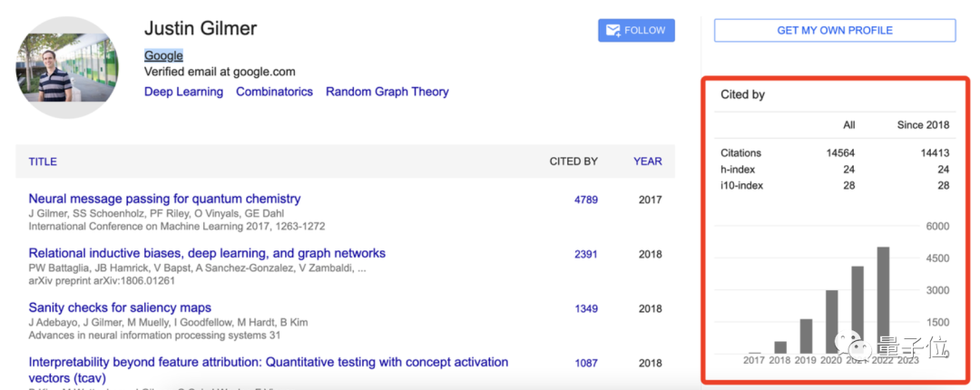View the 1087 citations list
The width and height of the screenshot is (980, 390).
pyautogui.click(x=585, y=363)
